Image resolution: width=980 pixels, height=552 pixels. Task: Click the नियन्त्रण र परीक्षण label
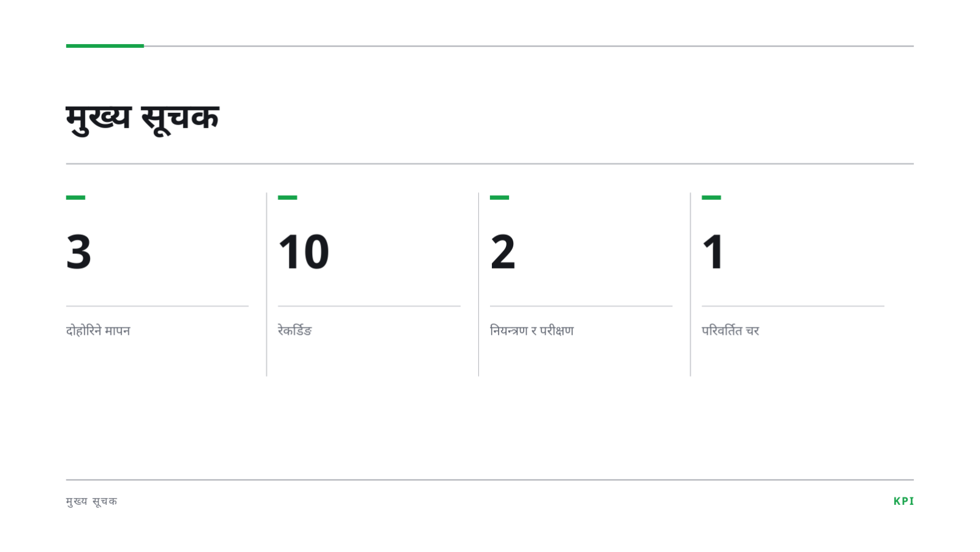click(532, 331)
